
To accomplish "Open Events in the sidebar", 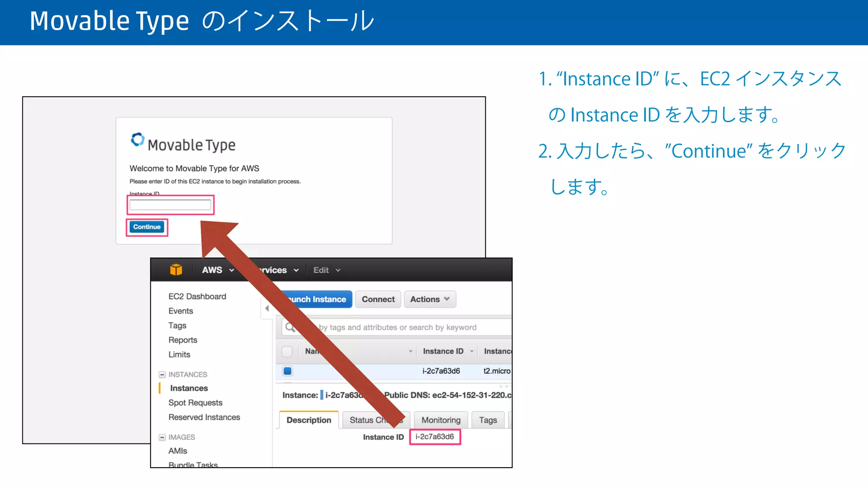I will (x=181, y=311).
